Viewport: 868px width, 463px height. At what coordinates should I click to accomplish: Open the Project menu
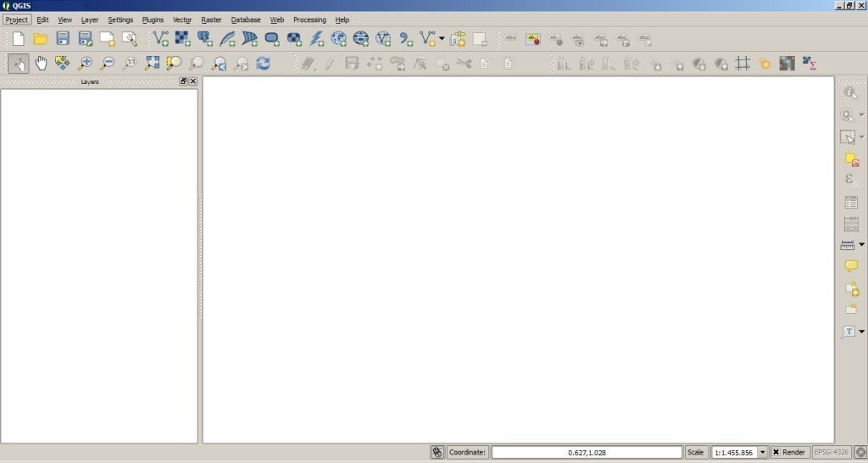[17, 20]
